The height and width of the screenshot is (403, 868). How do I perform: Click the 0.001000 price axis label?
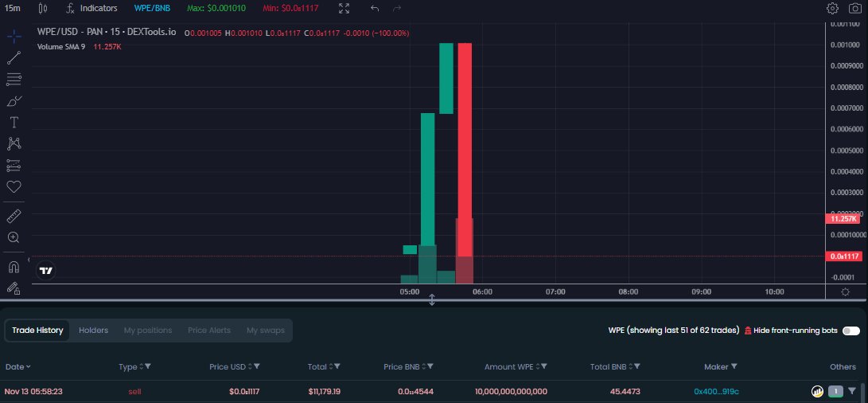pyautogui.click(x=847, y=45)
